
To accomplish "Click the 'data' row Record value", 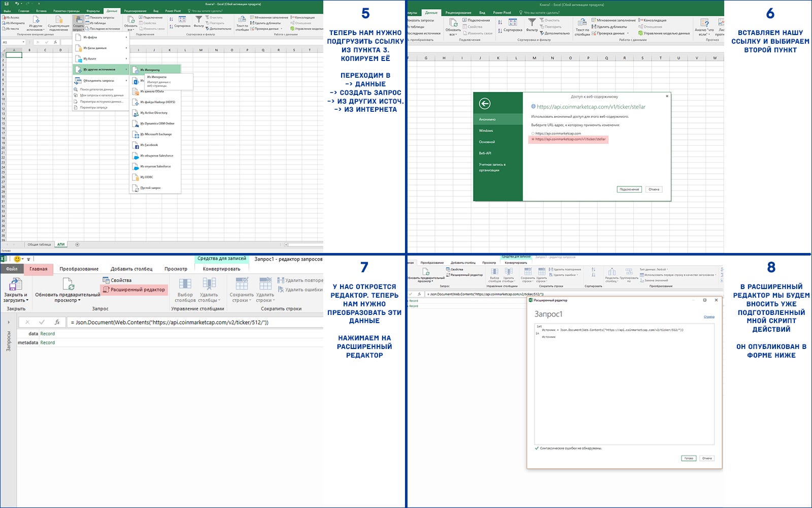I will pos(47,334).
